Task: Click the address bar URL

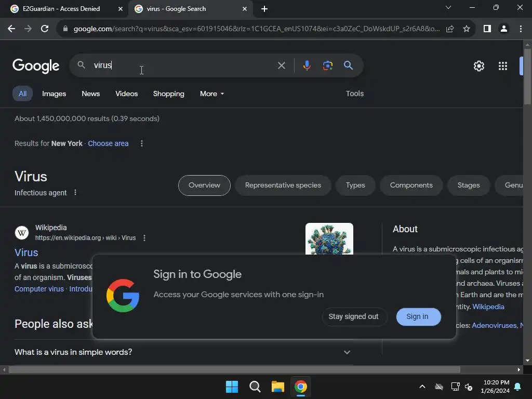Action: click(x=257, y=29)
